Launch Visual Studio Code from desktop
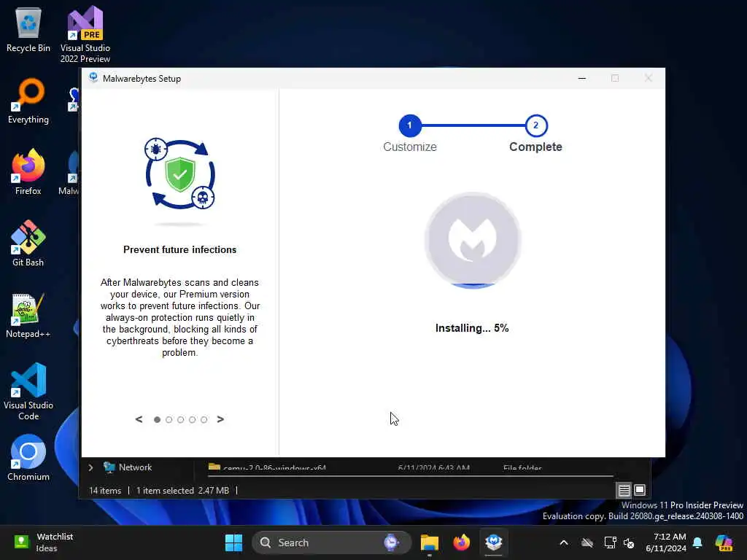This screenshot has height=560, width=747. coord(28,392)
